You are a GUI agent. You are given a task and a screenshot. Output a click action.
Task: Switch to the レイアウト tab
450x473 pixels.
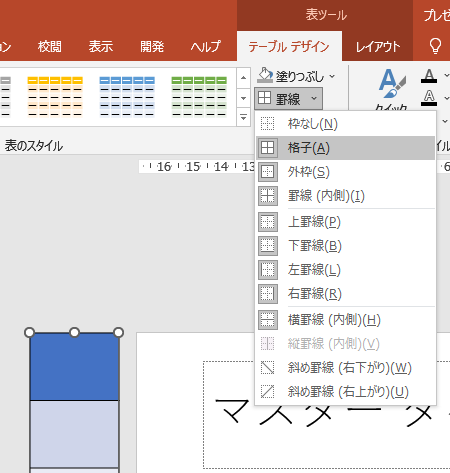tap(377, 47)
